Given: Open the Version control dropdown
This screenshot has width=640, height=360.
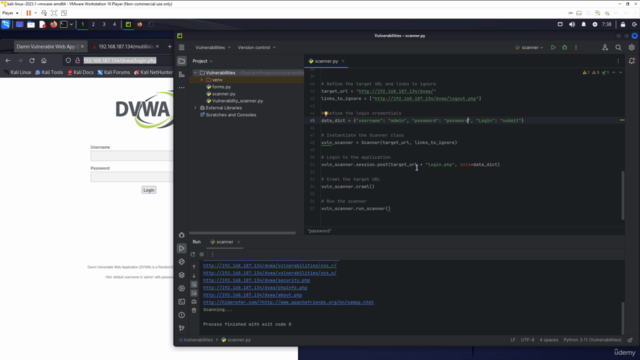Looking at the screenshot, I should click(256, 47).
